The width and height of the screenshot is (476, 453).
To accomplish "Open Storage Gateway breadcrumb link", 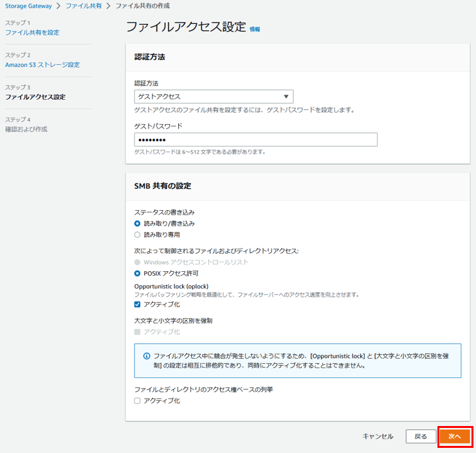I will (28, 6).
